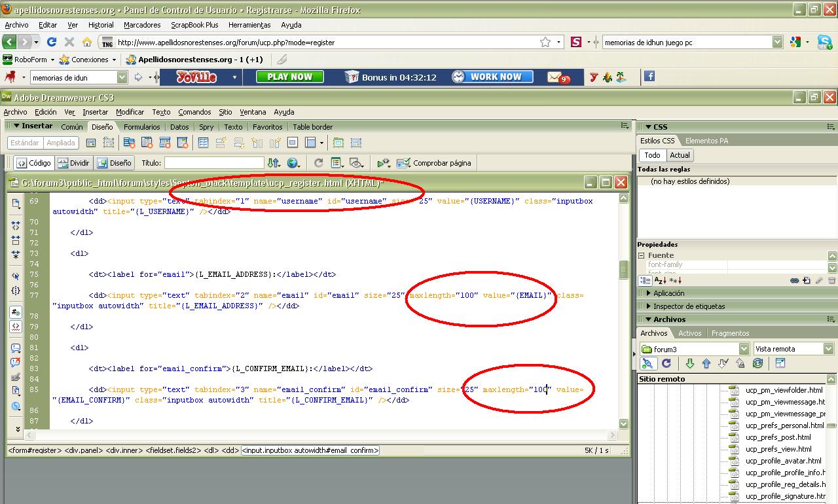Switch to Elementos PA tab
This screenshot has width=838, height=504.
pos(706,141)
